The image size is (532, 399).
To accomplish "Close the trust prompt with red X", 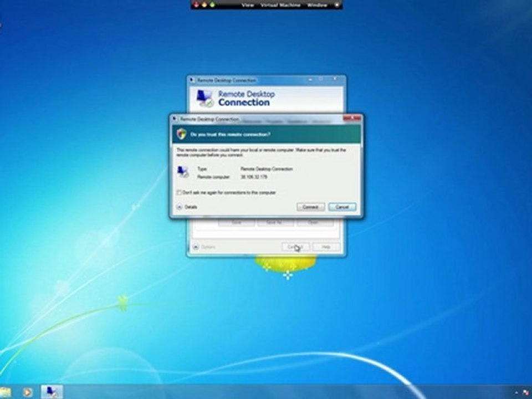I will tap(352, 118).
